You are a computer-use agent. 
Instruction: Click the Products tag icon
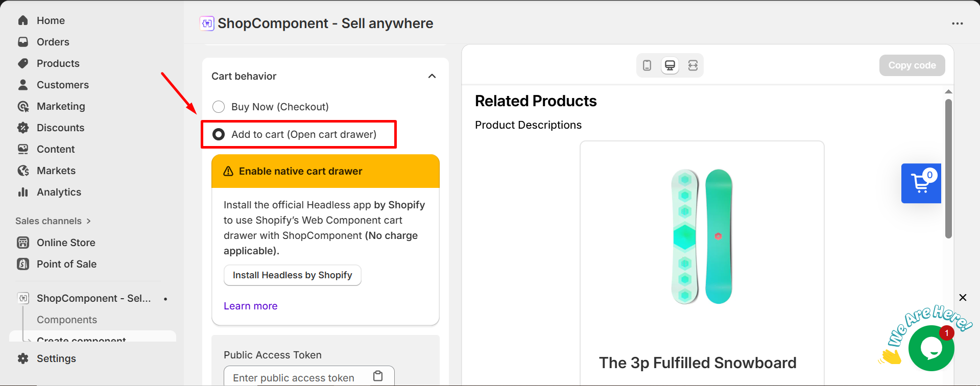click(23, 63)
